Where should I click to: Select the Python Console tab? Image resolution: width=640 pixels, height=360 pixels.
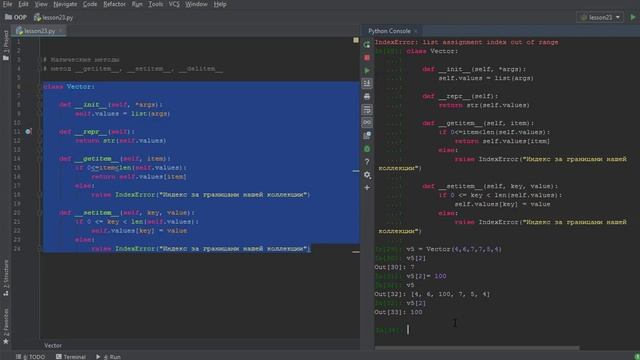coord(389,31)
